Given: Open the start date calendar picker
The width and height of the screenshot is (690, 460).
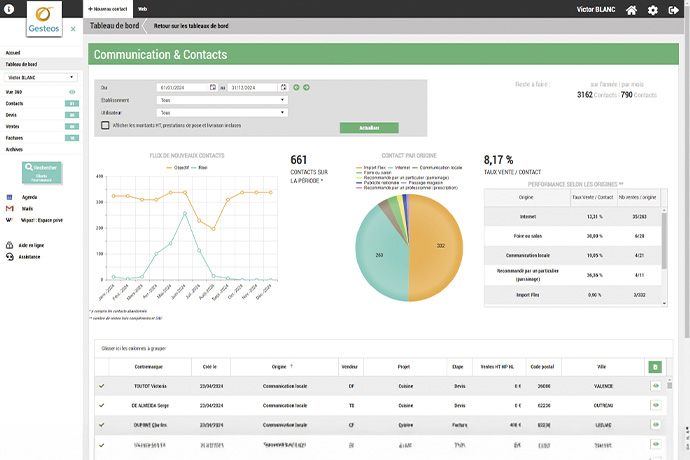Looking at the screenshot, I should [x=212, y=88].
